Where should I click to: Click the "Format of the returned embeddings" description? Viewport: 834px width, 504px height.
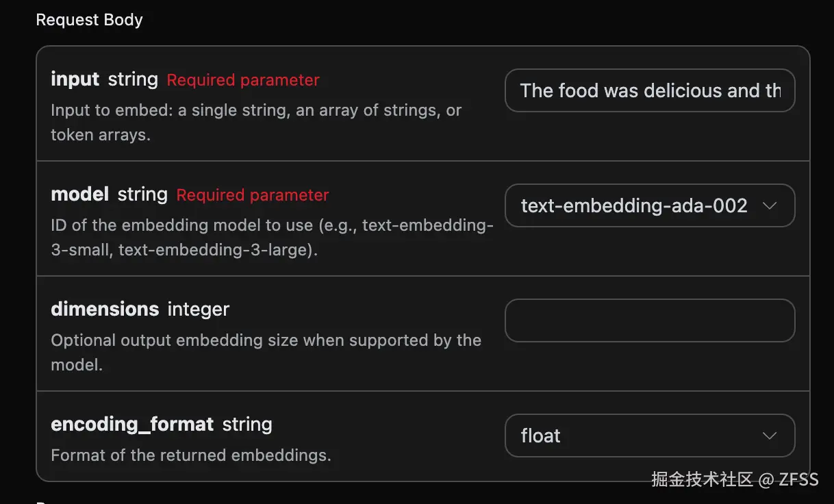tap(190, 455)
